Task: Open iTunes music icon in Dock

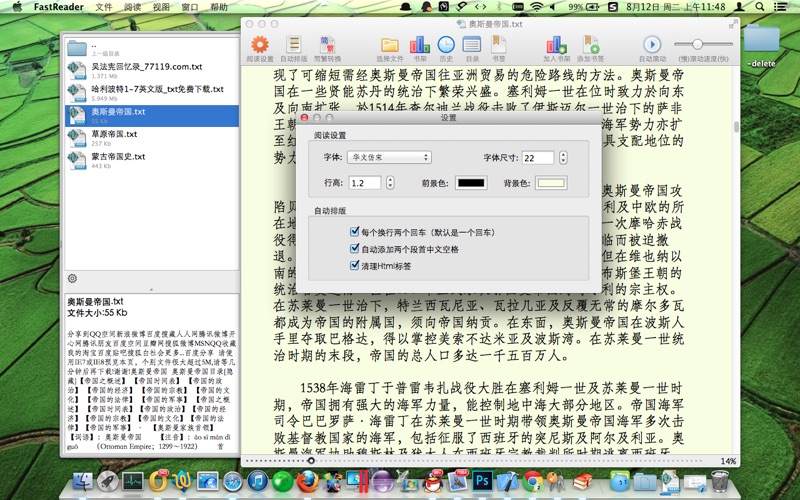Action: (258, 481)
